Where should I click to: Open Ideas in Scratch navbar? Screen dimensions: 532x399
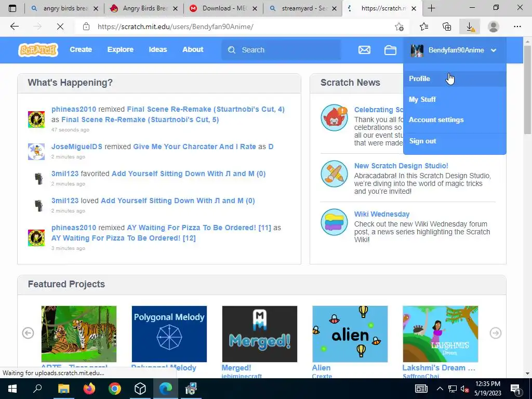(x=158, y=49)
